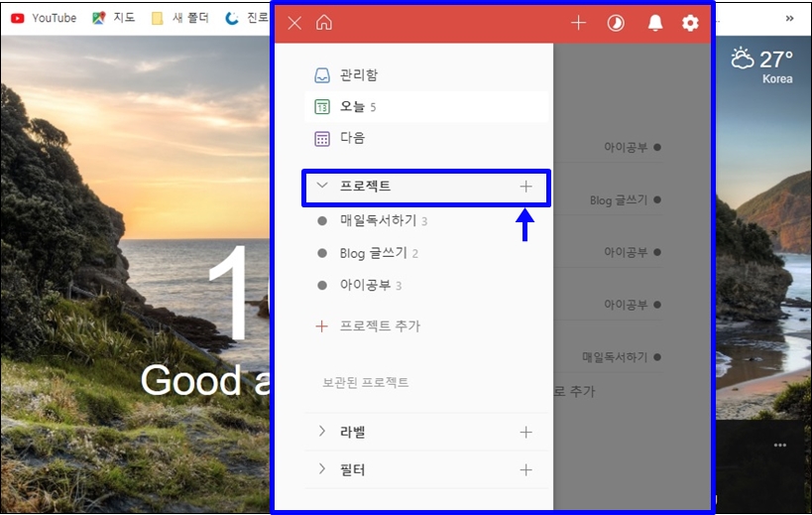Open the three-dots menu on the background page
Screen dimensions: 812x515
coord(780,446)
